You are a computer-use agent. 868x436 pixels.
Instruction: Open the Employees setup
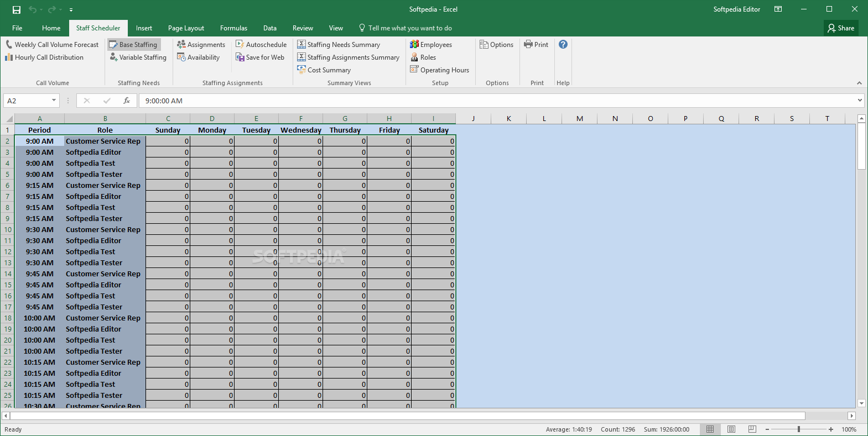(x=431, y=45)
